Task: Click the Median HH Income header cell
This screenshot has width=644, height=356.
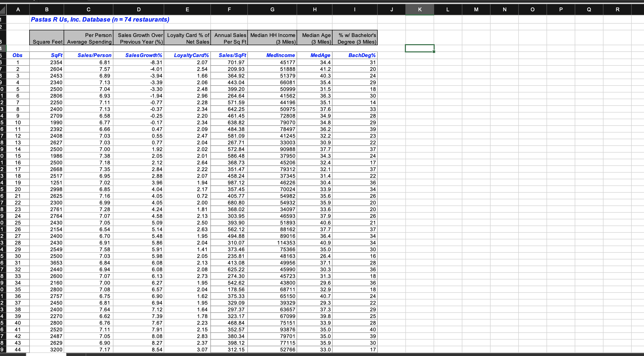Action: click(272, 38)
